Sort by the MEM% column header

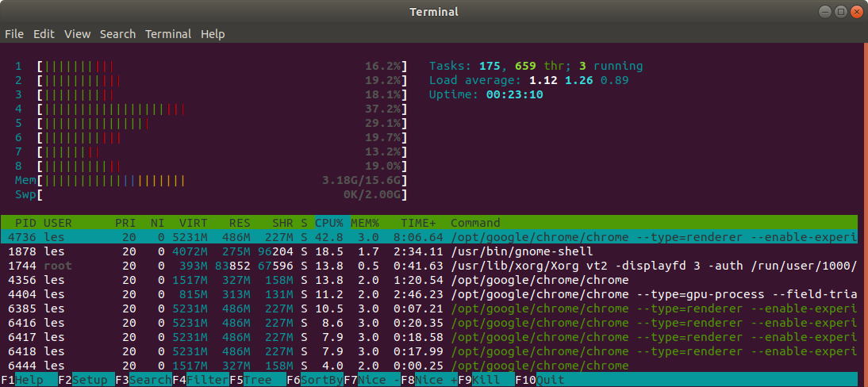click(x=365, y=223)
